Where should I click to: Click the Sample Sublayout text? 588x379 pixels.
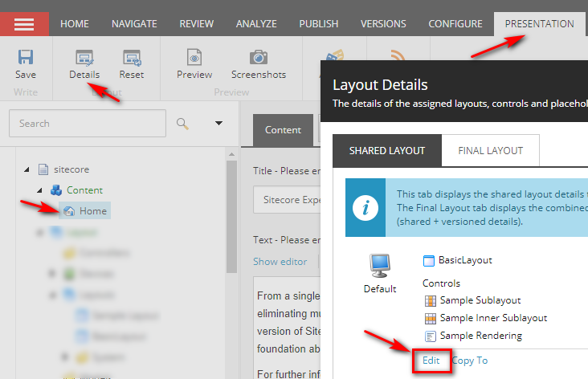click(480, 300)
